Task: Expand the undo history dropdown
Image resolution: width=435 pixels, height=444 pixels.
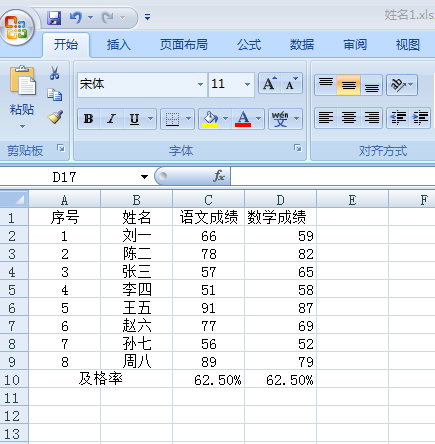Action: coord(90,17)
